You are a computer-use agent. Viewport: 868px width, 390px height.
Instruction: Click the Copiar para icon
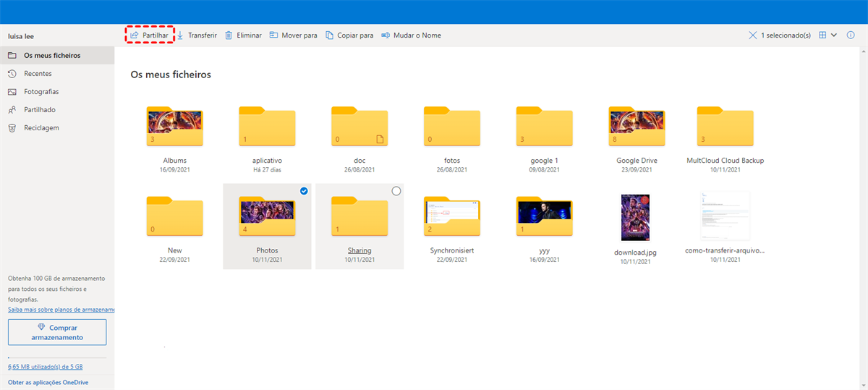[x=330, y=35]
